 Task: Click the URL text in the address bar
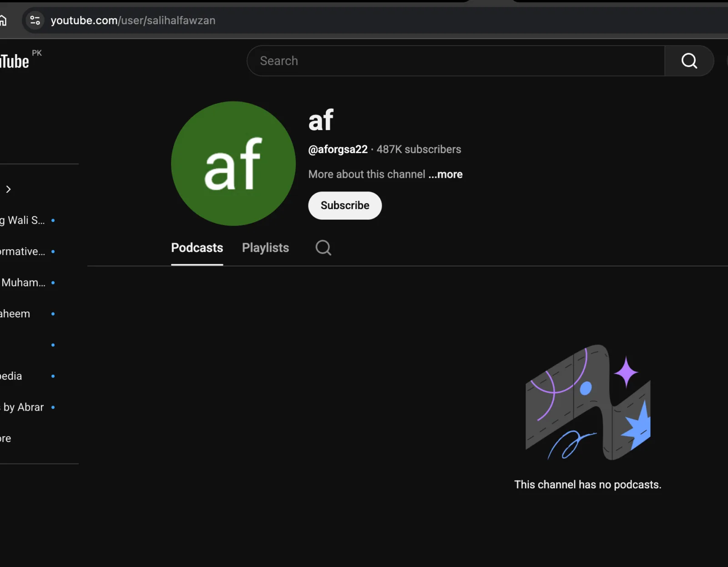click(133, 20)
